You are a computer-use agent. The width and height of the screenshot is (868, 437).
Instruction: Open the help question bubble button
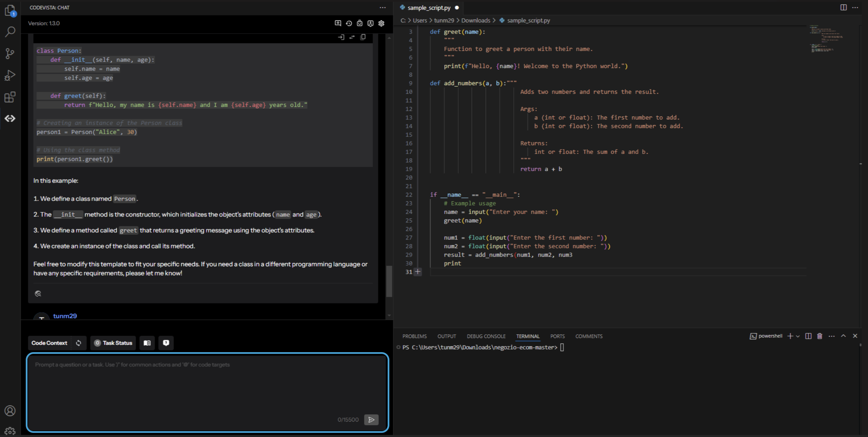[166, 343]
